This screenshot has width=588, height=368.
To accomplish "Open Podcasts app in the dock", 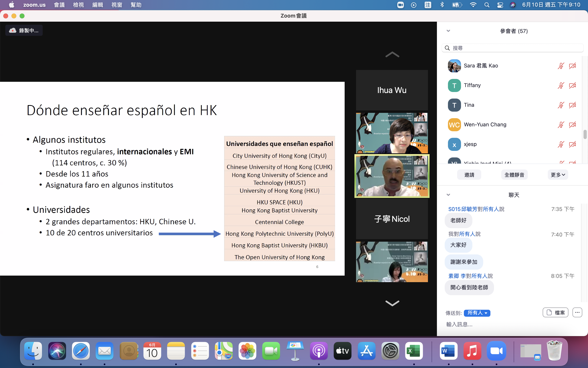I will [x=319, y=351].
